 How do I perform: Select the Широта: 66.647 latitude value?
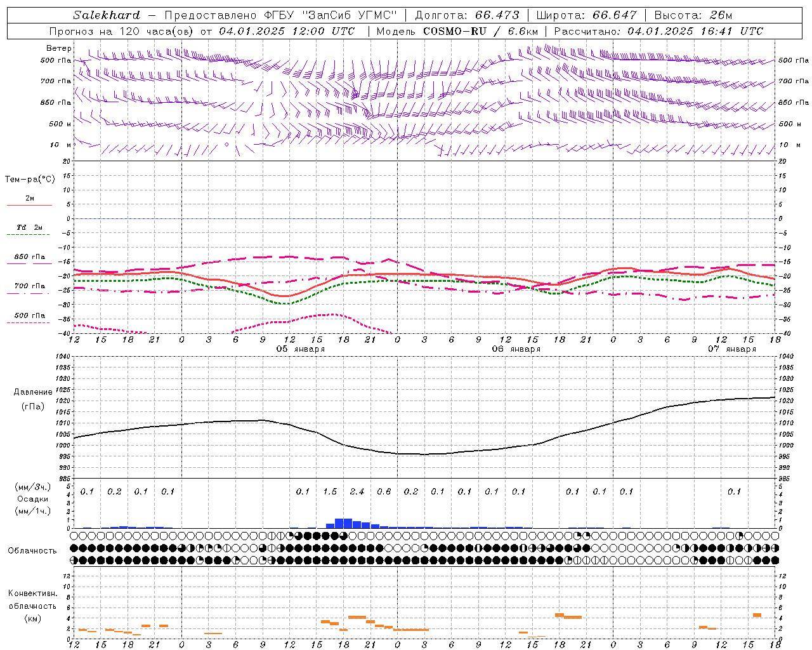(x=586, y=15)
